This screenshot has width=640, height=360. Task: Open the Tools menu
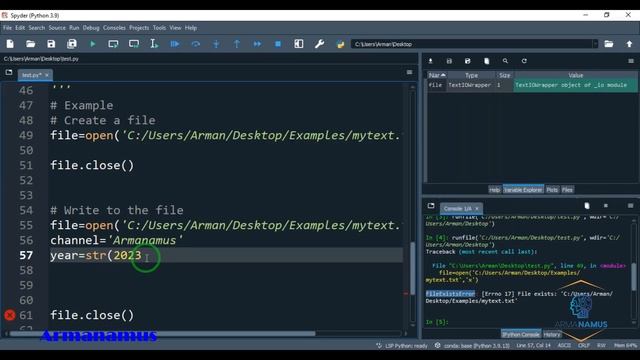tap(159, 28)
